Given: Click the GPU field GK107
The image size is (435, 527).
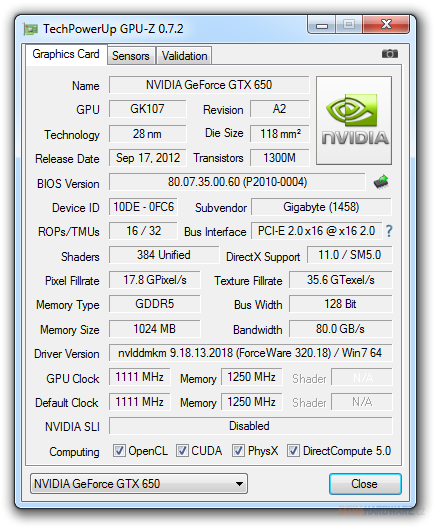Looking at the screenshot, I should [x=147, y=109].
